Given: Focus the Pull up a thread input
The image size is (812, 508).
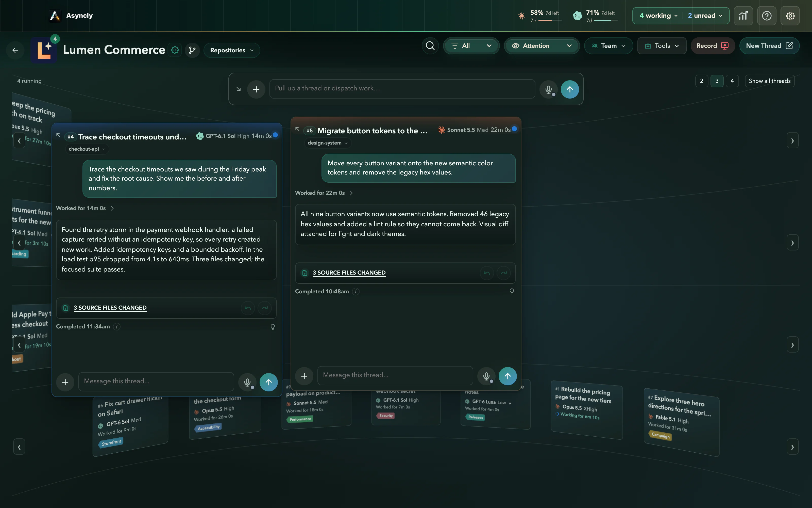Looking at the screenshot, I should coord(402,89).
